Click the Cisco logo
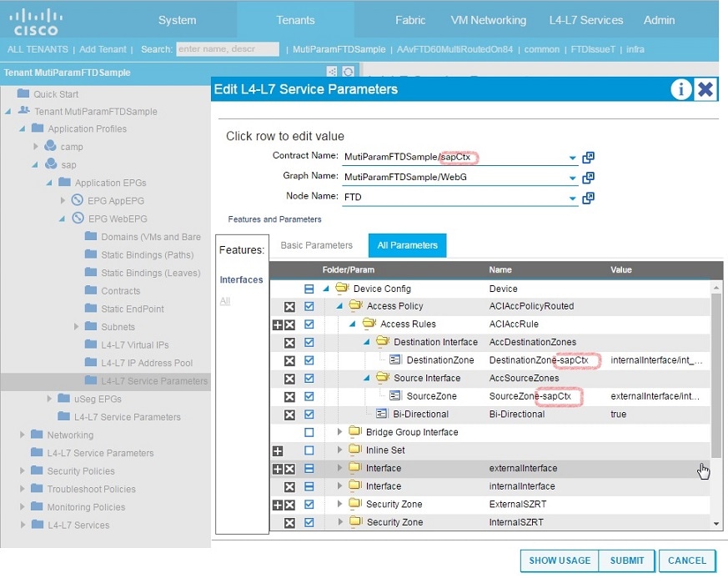Viewport: 728px width, 578px height. (x=36, y=23)
